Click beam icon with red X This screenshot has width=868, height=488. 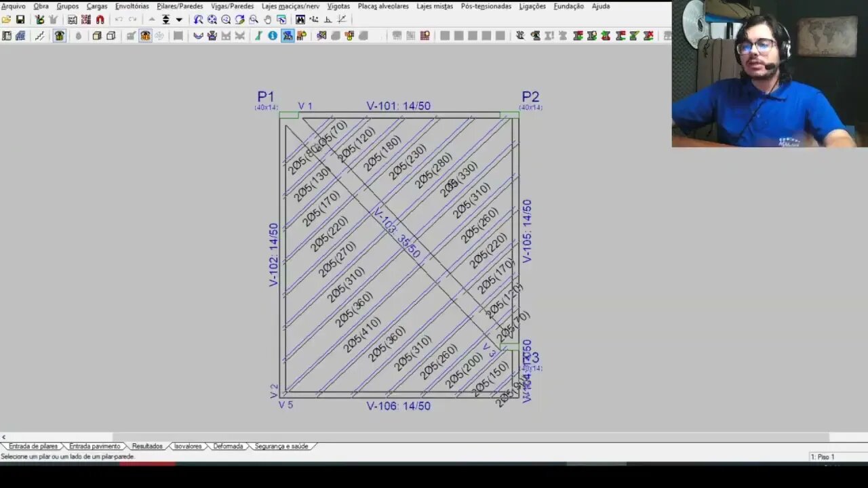coord(648,36)
